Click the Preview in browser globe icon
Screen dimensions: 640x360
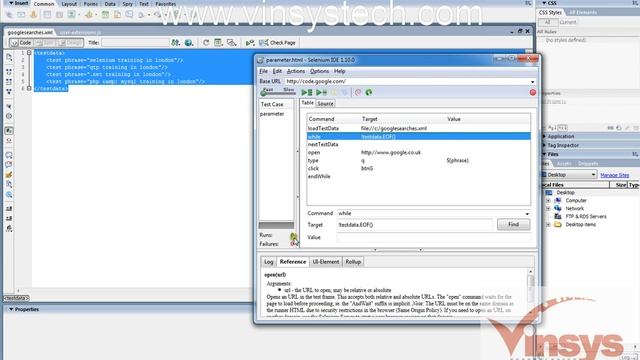pos(189,43)
